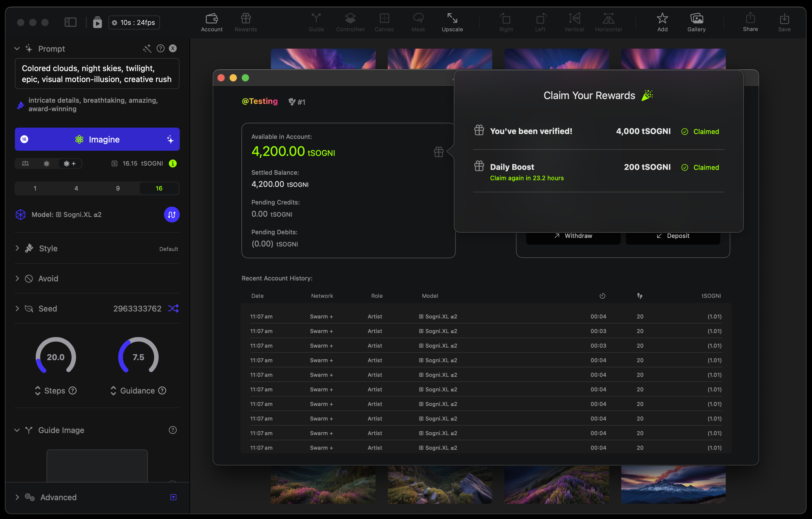
Task: Select batch count 9
Action: (118, 188)
